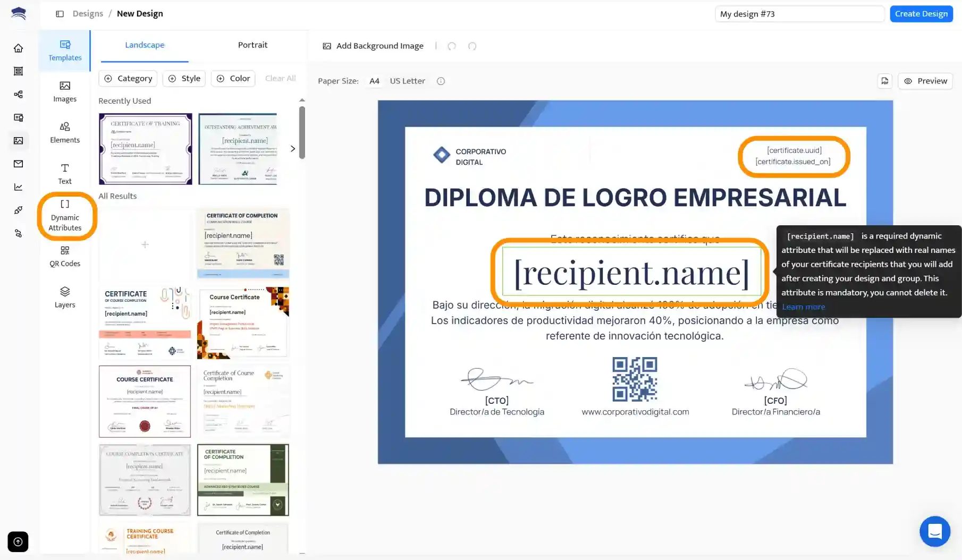Select A4 paper size
The width and height of the screenshot is (962, 560).
[374, 81]
